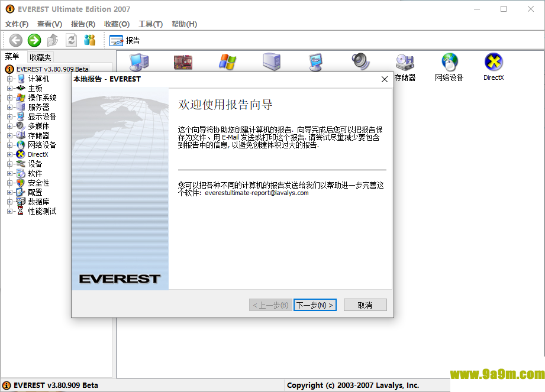Select 显示设备 icon in the tree
545x392 pixels.
[x=21, y=116]
